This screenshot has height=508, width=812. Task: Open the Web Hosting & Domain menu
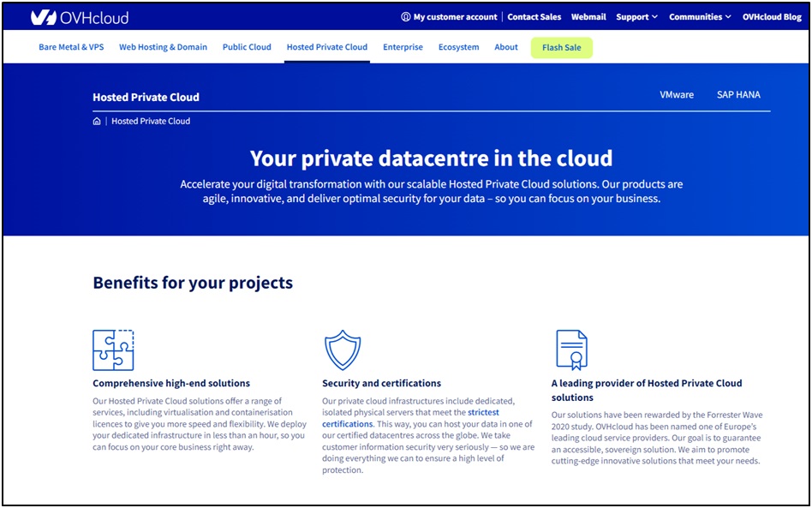coord(163,47)
